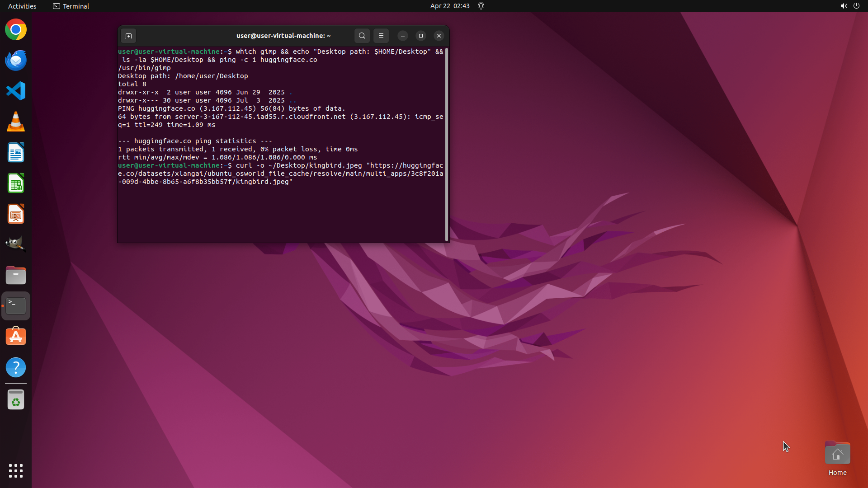Show the applications grid
Screen dimensions: 868x488
point(16,471)
